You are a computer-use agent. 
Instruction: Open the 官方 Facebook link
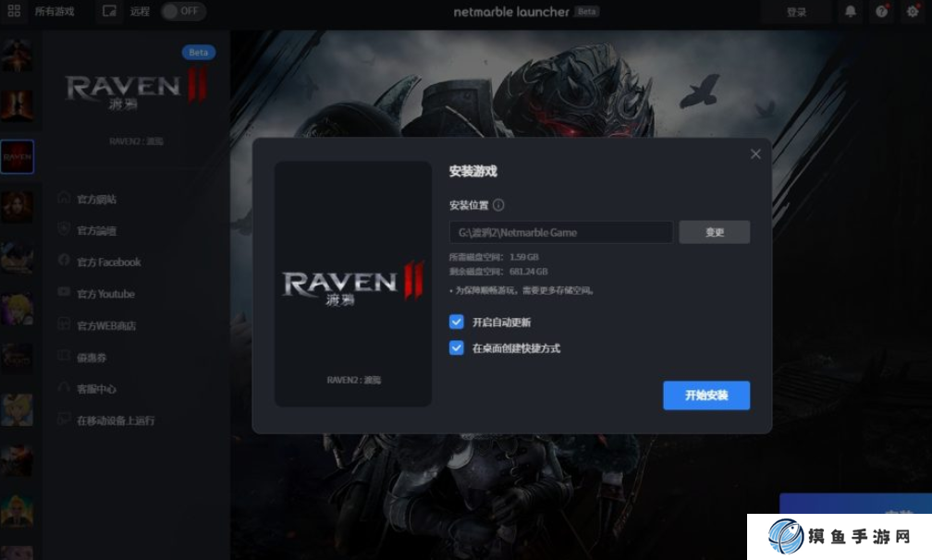(108, 262)
